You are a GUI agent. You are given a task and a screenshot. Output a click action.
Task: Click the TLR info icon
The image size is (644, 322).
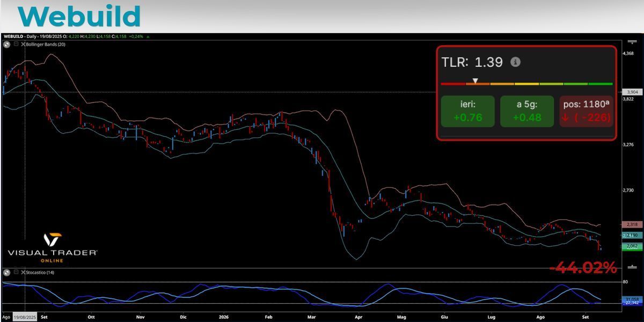click(x=515, y=62)
